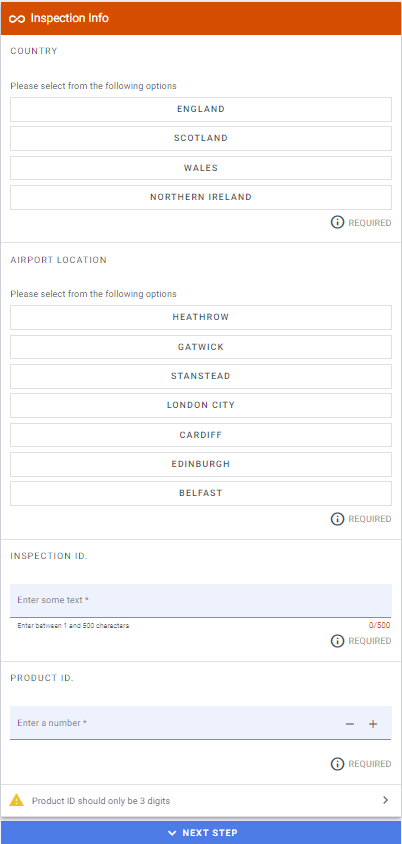
Task: Choose Scotland country option
Action: coord(201,138)
